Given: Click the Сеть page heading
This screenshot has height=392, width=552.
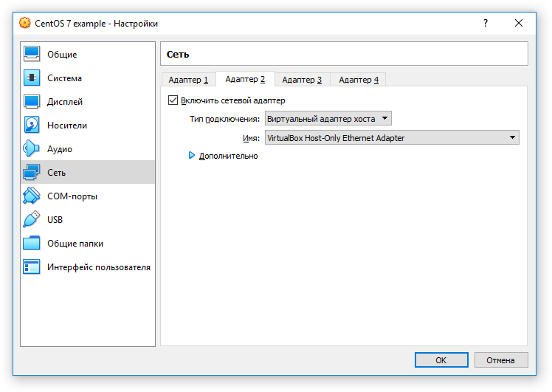Looking at the screenshot, I should coord(178,54).
